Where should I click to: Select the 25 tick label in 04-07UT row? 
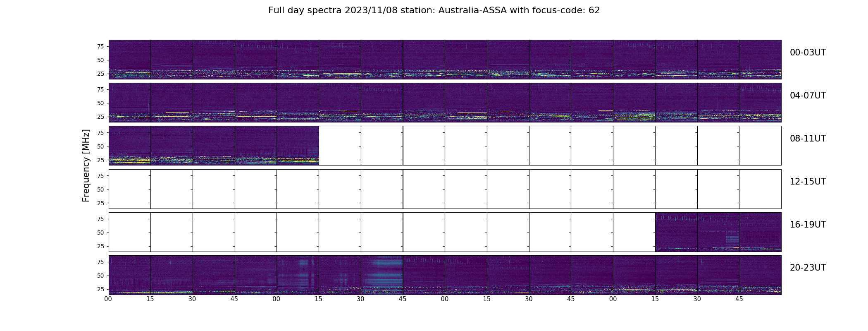[100, 117]
